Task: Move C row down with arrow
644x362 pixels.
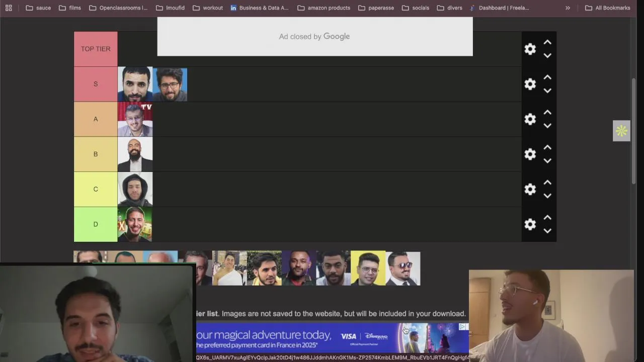Action: point(547,196)
